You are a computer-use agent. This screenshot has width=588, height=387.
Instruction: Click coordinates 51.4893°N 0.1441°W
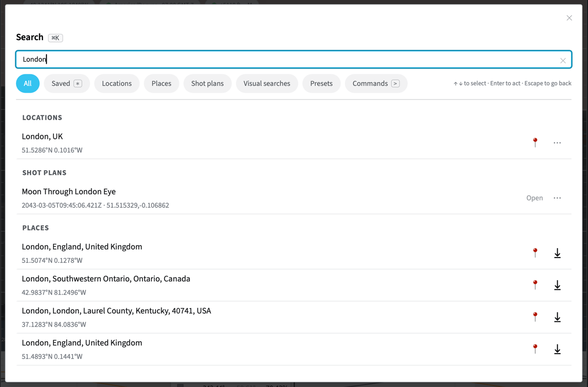[x=52, y=357]
